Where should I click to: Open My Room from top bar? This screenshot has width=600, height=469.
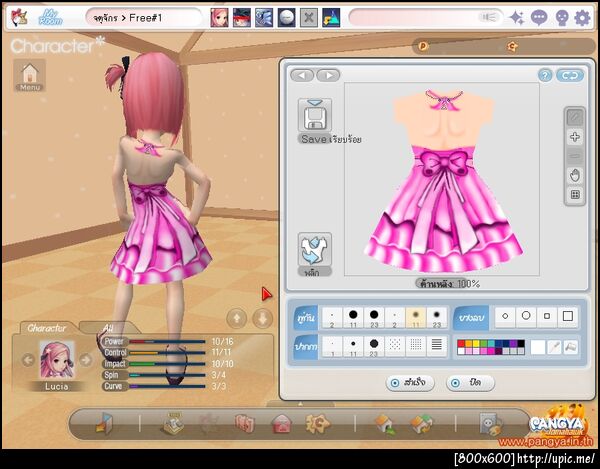click(x=50, y=18)
